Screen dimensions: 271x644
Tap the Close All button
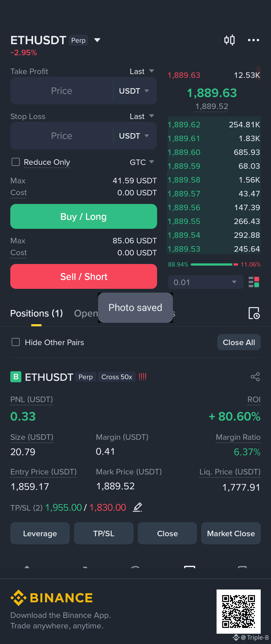pyautogui.click(x=239, y=342)
